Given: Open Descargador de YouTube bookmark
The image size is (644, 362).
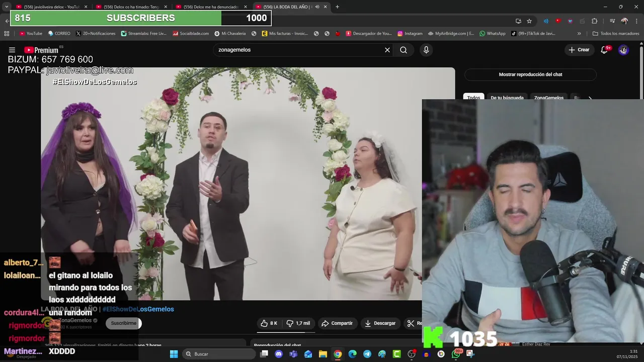Looking at the screenshot, I should pyautogui.click(x=369, y=34).
